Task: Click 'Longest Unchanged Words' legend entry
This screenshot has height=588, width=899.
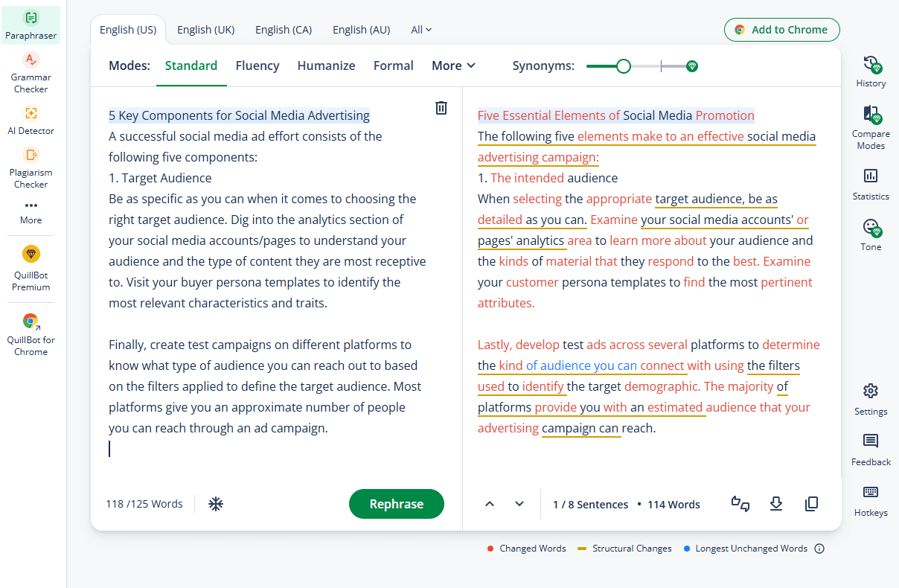Action: 745,549
